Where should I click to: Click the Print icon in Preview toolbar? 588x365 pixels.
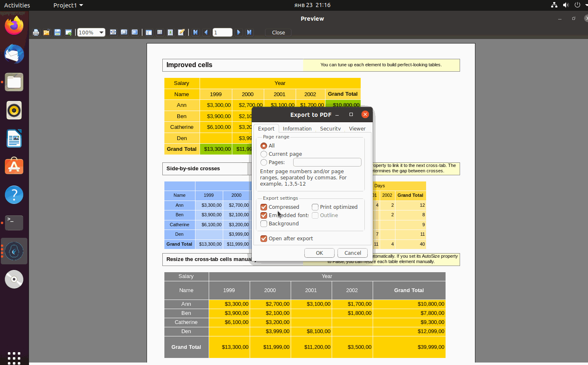36,32
